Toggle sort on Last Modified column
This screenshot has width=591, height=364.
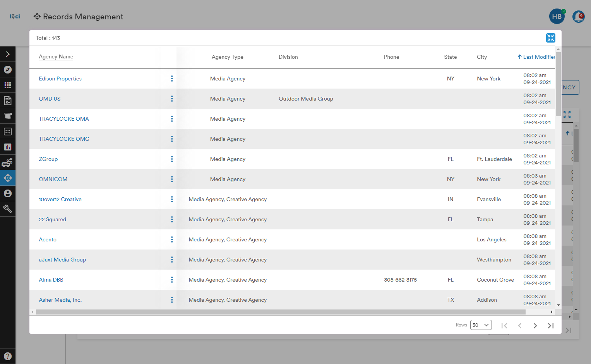click(536, 57)
